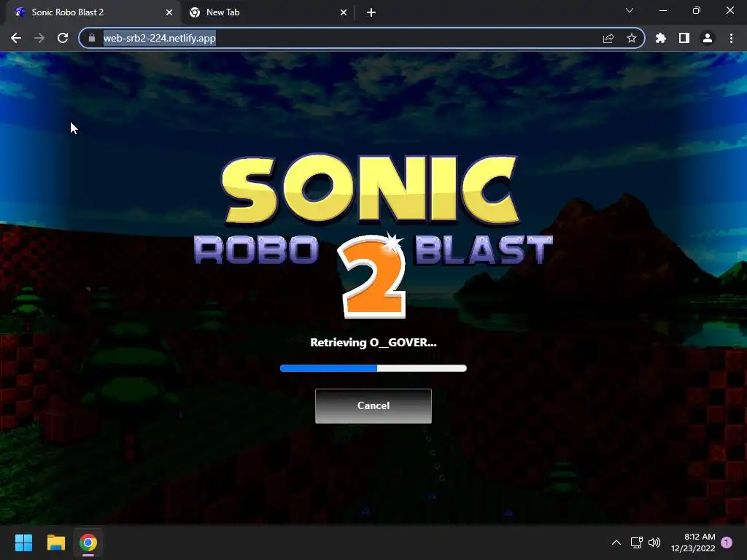Click the blue loading progress bar

click(373, 368)
